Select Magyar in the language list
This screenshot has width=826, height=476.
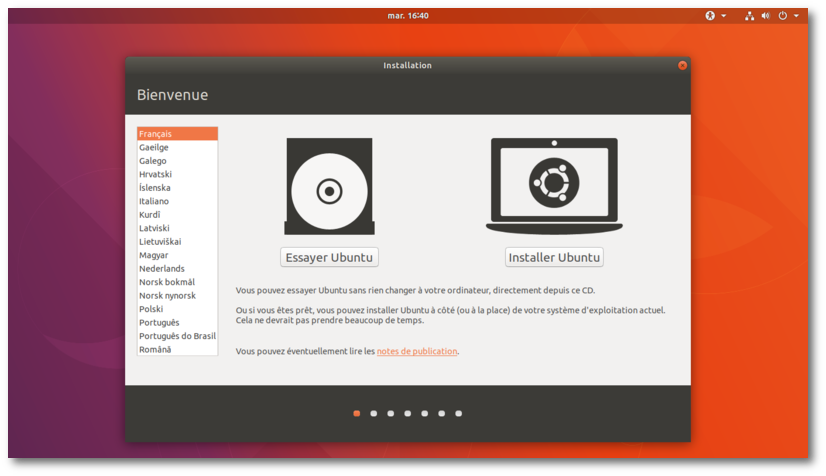(178, 255)
